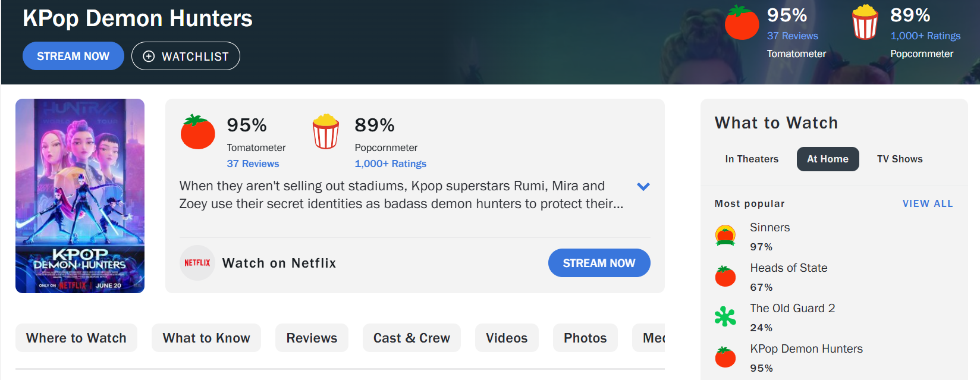The width and height of the screenshot is (980, 380).
Task: Click the popcorn icon beside 89% Popcornmeter in card
Action: [326, 131]
